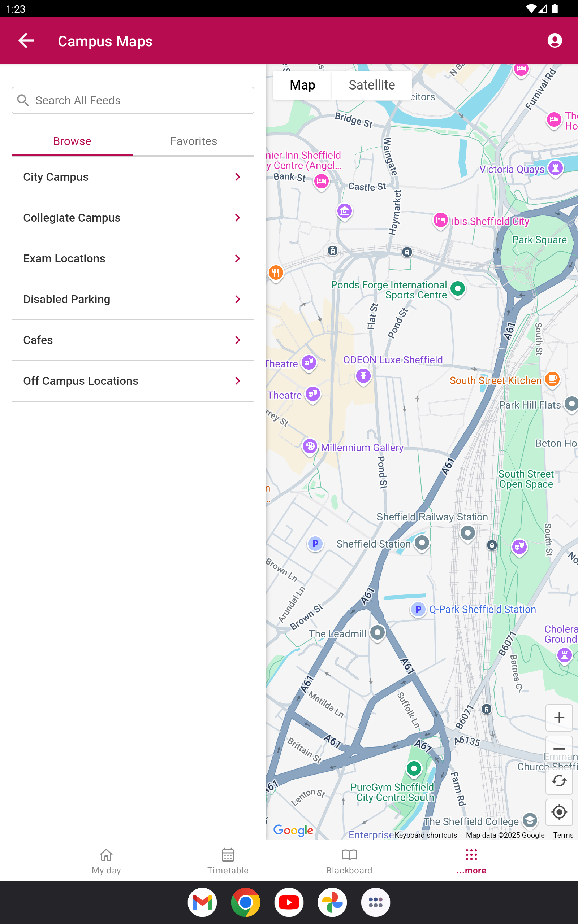
Task: Expand Exam Locations chevron
Action: pos(237,258)
